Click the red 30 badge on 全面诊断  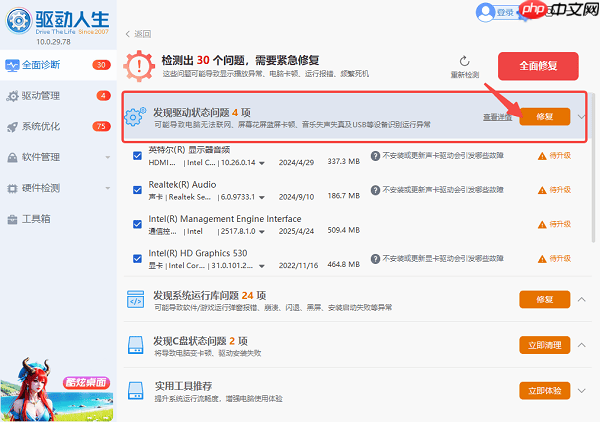pyautogui.click(x=101, y=65)
